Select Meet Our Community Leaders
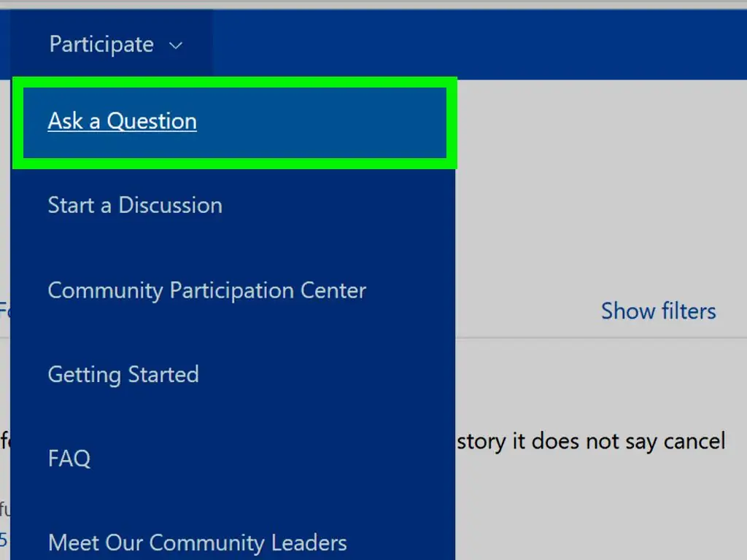This screenshot has width=747, height=560. pos(197,542)
